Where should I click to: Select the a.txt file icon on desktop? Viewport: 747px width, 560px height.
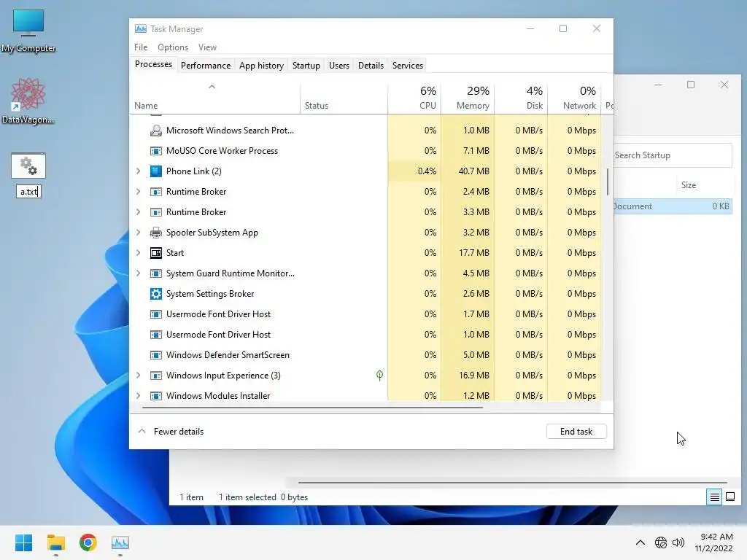click(28, 166)
